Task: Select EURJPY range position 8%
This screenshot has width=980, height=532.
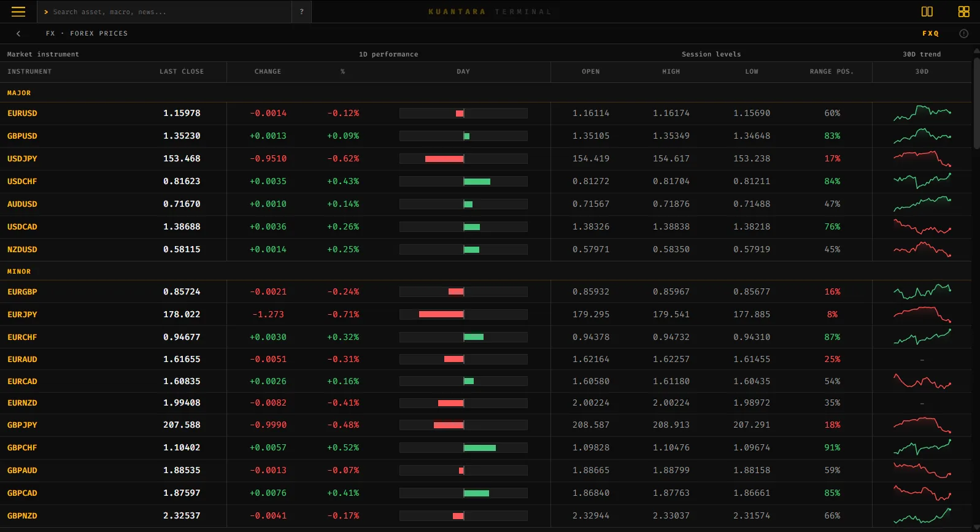Action: pyautogui.click(x=832, y=315)
